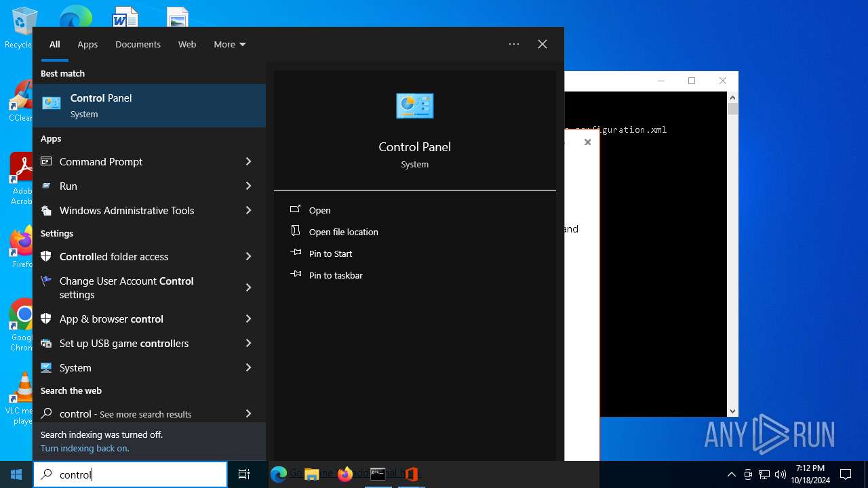This screenshot has width=868, height=488.
Task: Open the More filter dropdown
Action: [x=230, y=44]
